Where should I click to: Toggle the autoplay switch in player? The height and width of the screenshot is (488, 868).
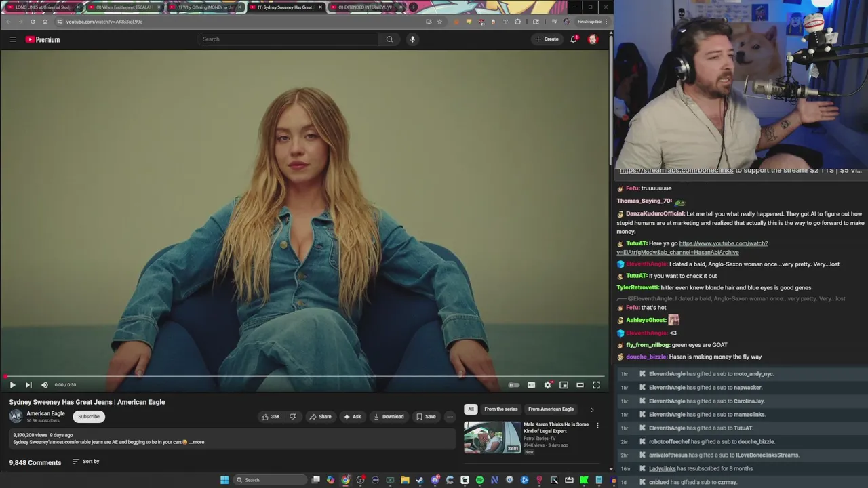click(x=514, y=385)
